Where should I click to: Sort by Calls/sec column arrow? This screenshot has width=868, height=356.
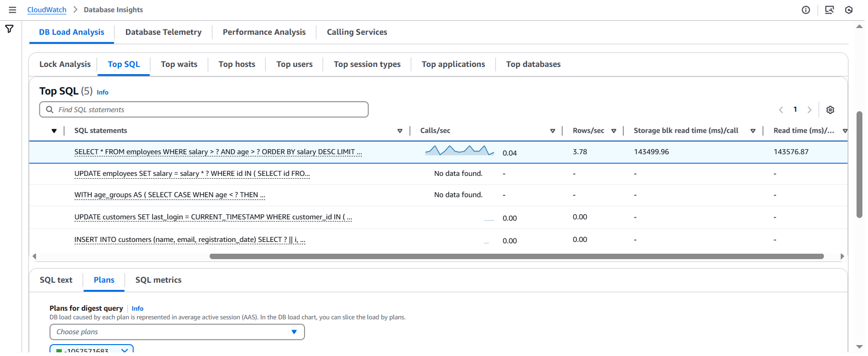pos(553,131)
